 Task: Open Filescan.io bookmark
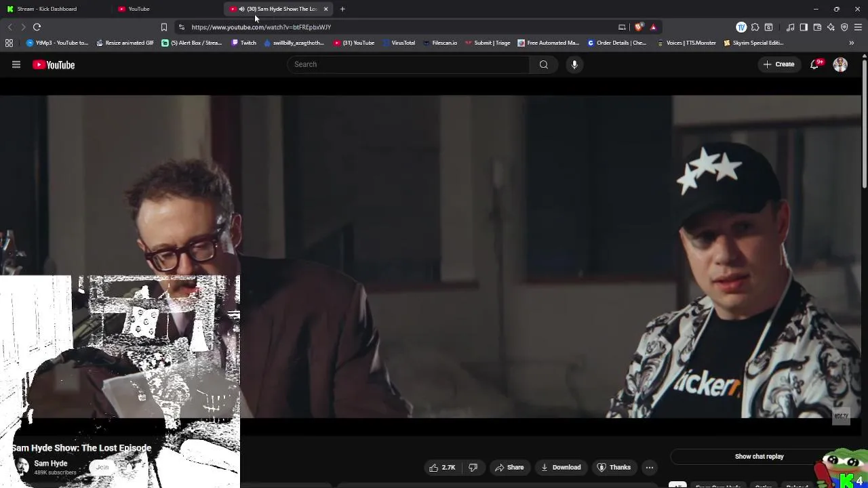click(440, 43)
